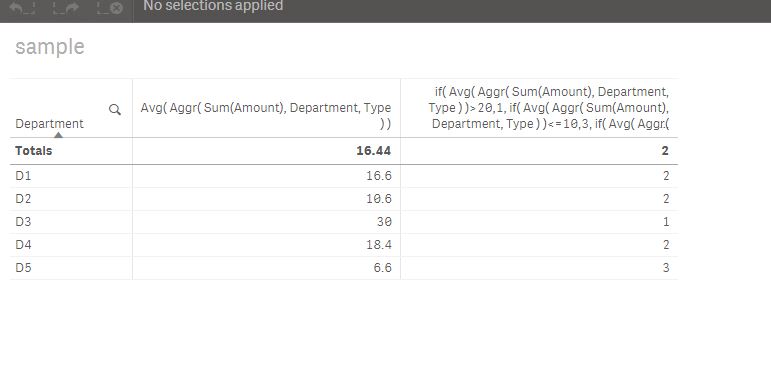The image size is (771, 374).
Task: Click the Department column header
Action: click(x=49, y=124)
